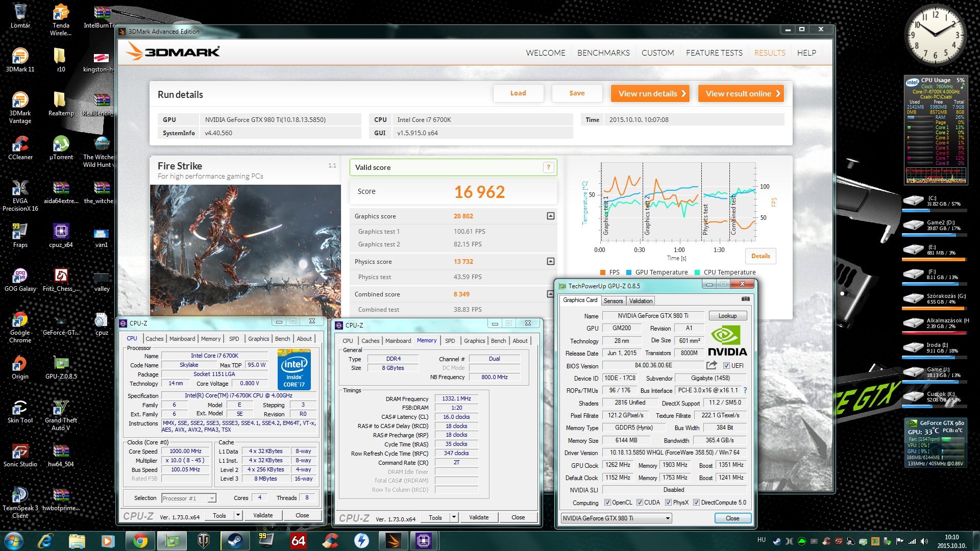Click the Bus Interface question mark icon
Screen dimensions: 980x551
[745, 390]
